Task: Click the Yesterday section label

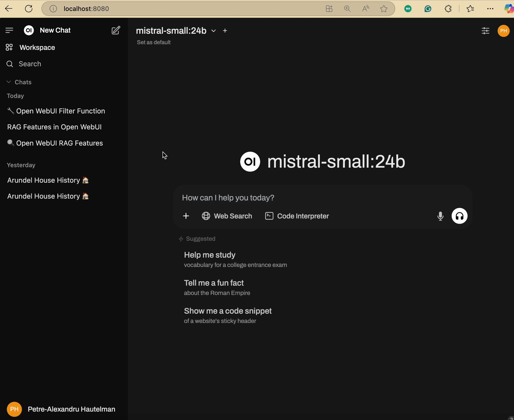Action: click(21, 165)
